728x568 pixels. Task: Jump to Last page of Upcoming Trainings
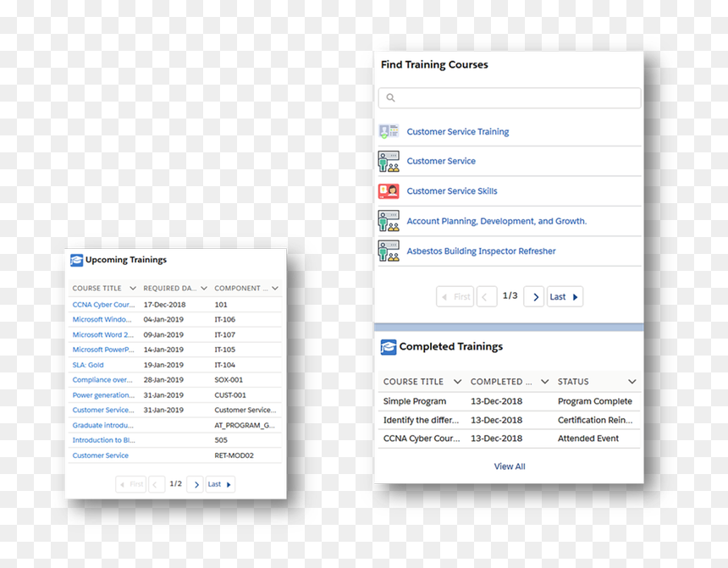(x=220, y=484)
